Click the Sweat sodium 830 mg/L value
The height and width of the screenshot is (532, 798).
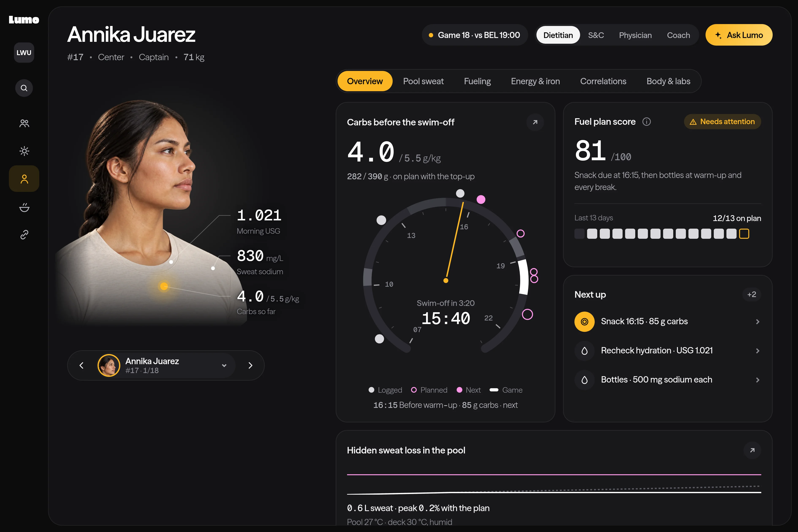pos(259,256)
